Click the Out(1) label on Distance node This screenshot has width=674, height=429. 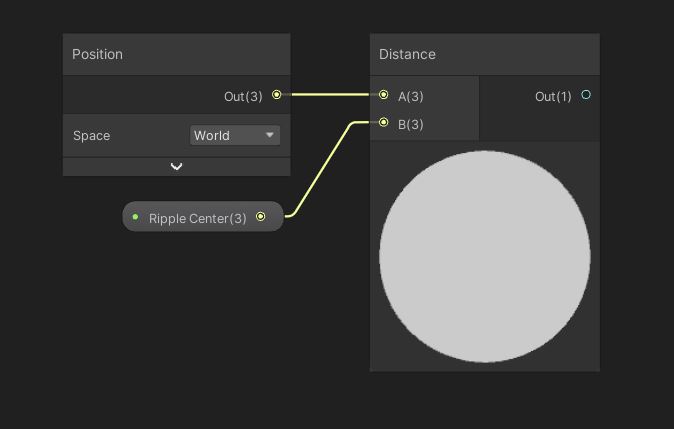pyautogui.click(x=553, y=97)
